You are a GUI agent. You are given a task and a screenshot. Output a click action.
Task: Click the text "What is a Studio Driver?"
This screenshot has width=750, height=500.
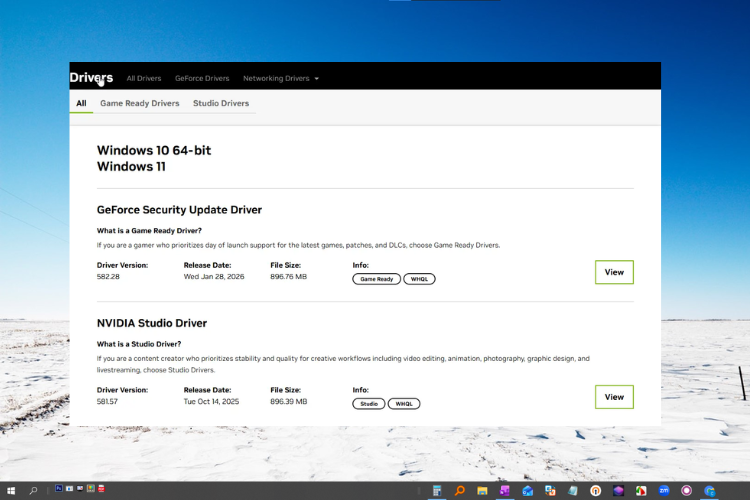139,344
